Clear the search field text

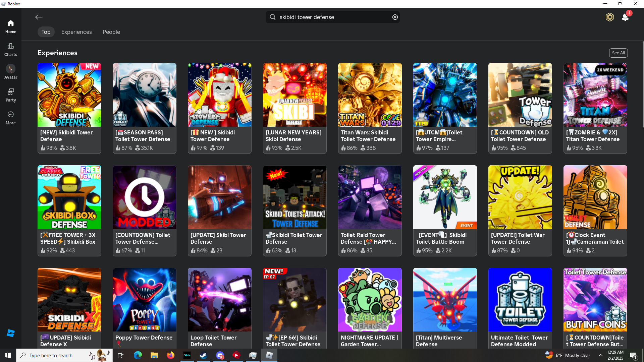click(395, 17)
